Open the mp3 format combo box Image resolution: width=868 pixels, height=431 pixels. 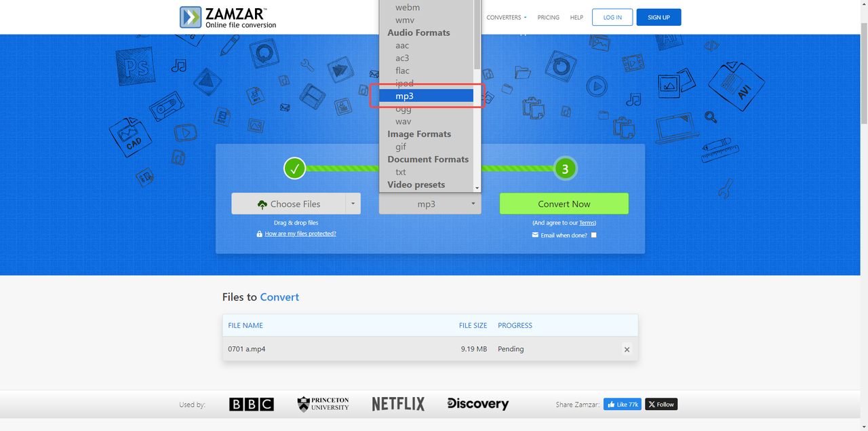point(430,204)
